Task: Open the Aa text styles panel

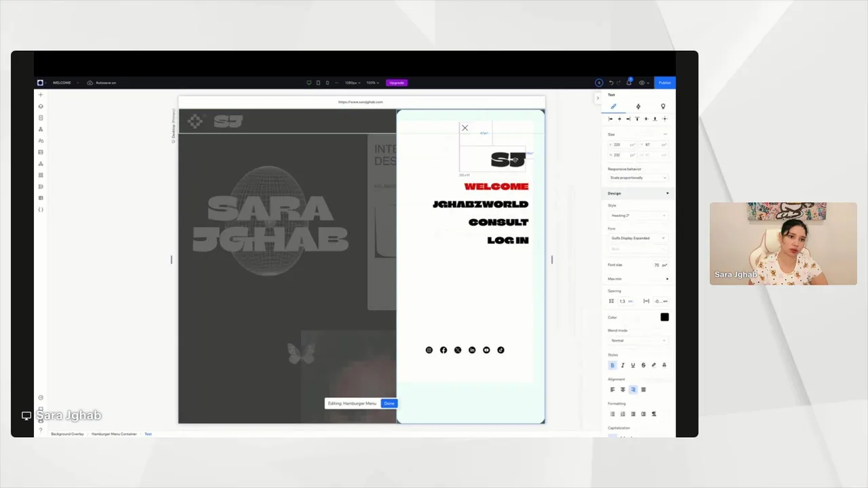Action: click(41, 141)
